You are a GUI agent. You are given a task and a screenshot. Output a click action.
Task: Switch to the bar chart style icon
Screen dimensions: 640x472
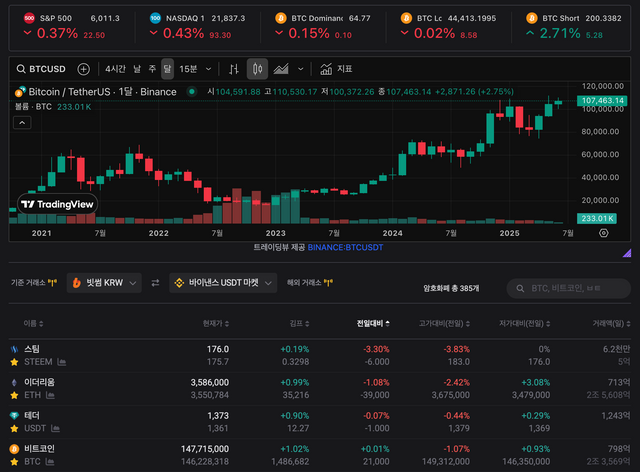click(x=233, y=69)
